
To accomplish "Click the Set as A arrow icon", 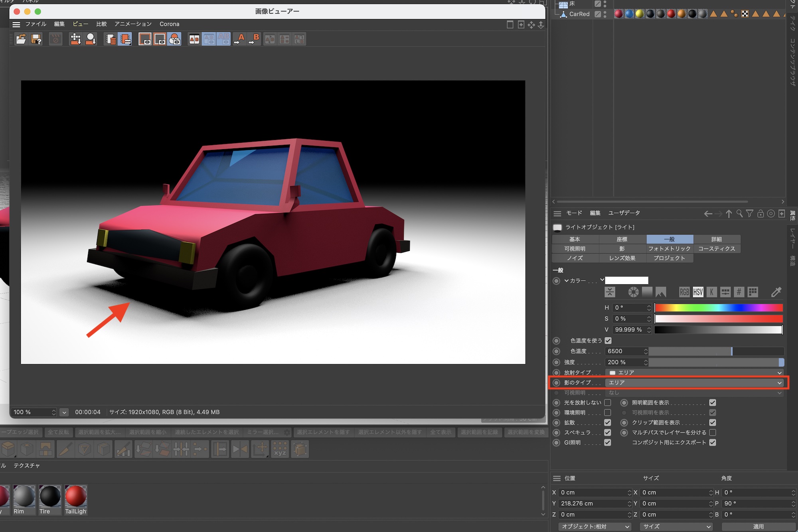I will 239,39.
